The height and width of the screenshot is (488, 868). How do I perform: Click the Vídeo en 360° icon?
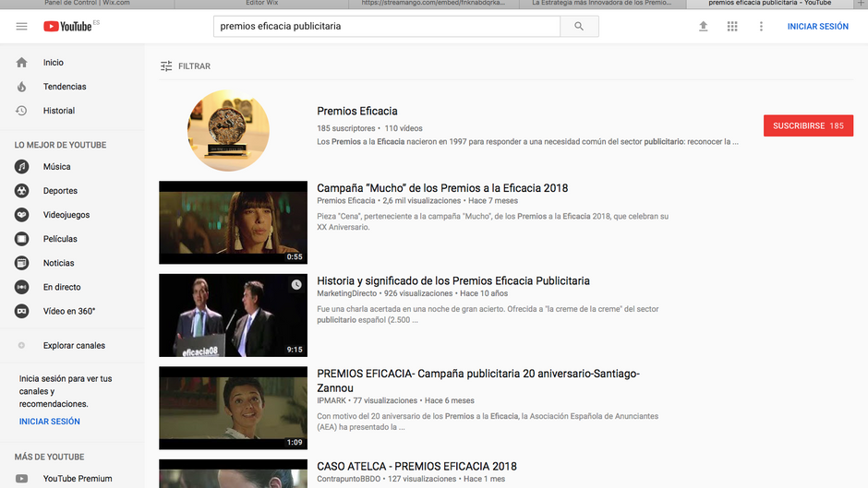pos(21,311)
